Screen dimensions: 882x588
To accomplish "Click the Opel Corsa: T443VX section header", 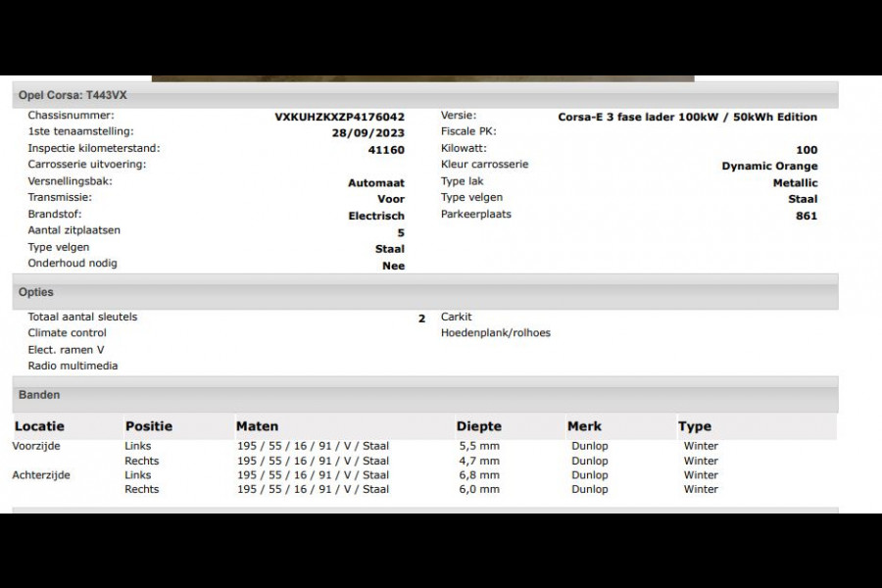I will pos(73,95).
